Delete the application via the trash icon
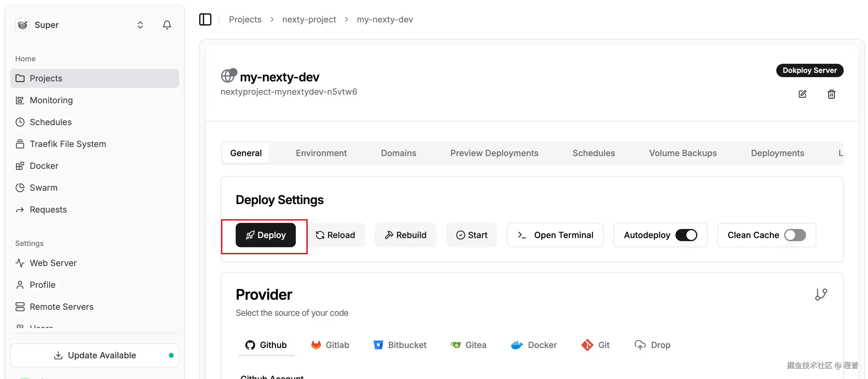The height and width of the screenshot is (379, 868). point(831,94)
